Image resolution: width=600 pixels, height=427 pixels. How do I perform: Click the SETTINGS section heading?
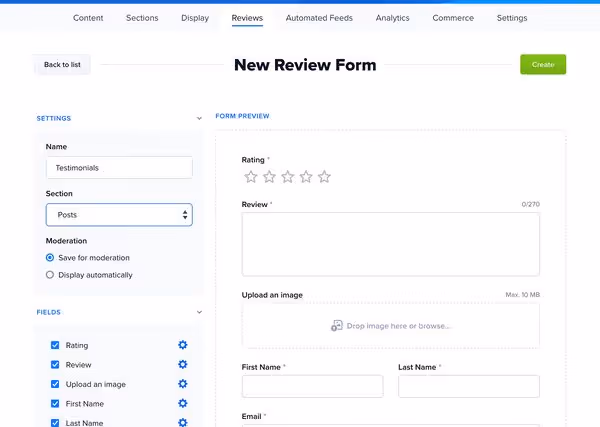click(54, 118)
